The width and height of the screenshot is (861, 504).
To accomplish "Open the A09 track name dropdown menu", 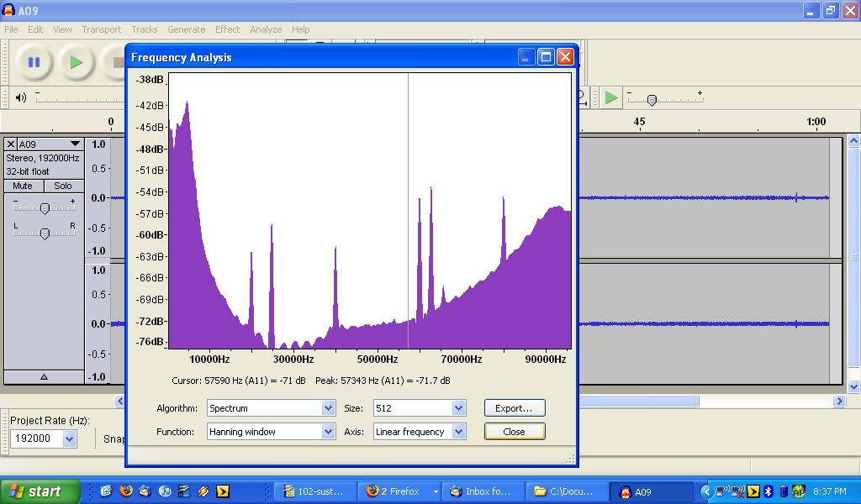I will tap(75, 144).
